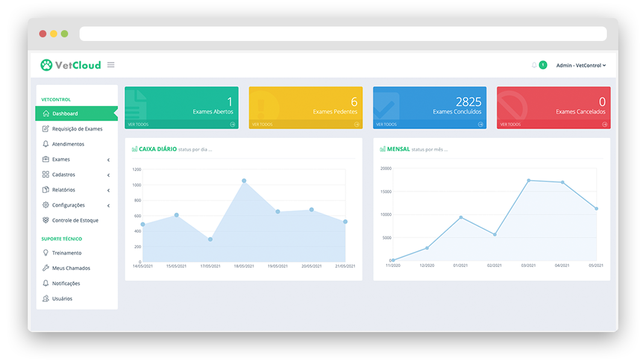This screenshot has height=364, width=643.
Task: Open the notifications bell in header
Action: tap(534, 65)
